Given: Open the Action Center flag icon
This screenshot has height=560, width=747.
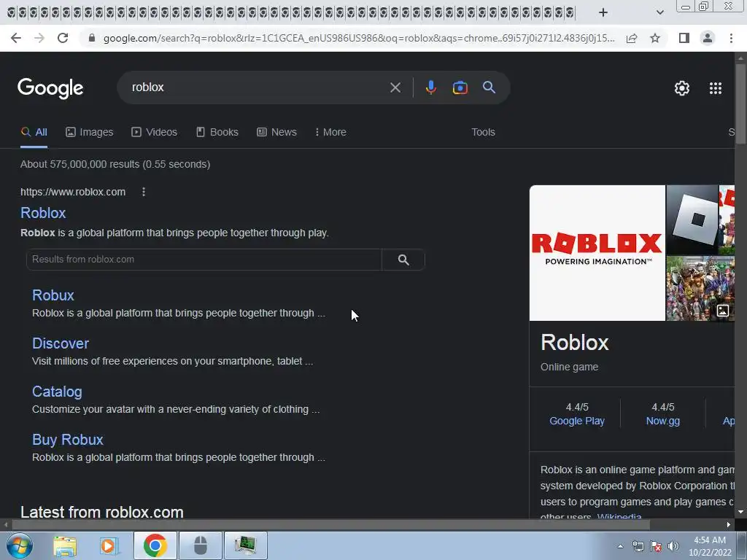Looking at the screenshot, I should (656, 546).
